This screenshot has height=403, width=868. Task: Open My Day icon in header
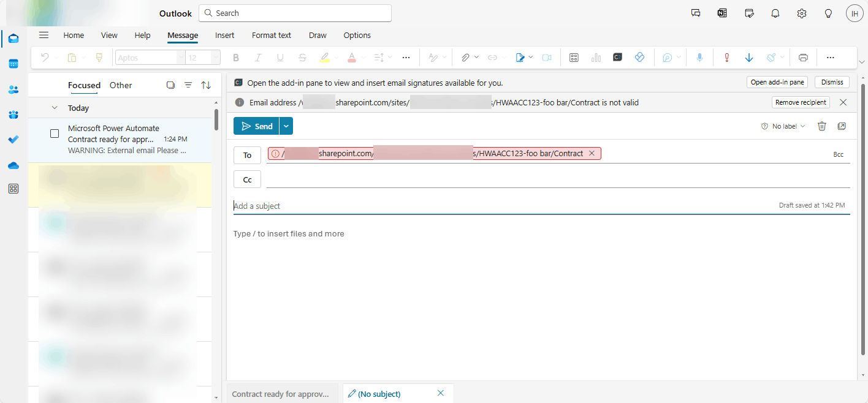click(x=749, y=13)
